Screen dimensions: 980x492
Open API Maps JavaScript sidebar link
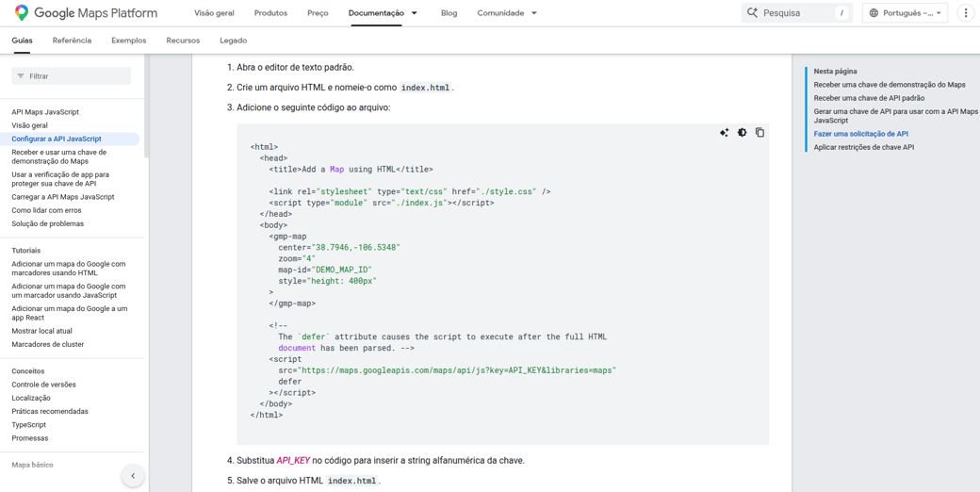(x=45, y=112)
